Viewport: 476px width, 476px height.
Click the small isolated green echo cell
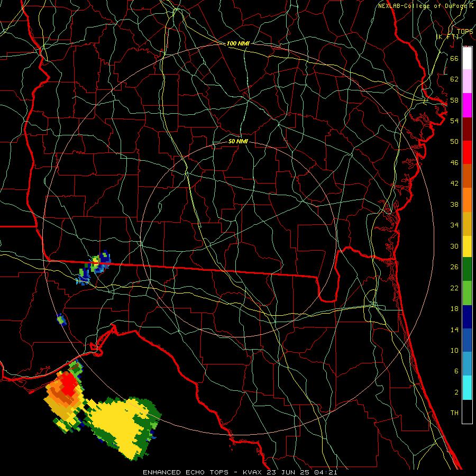point(61,319)
